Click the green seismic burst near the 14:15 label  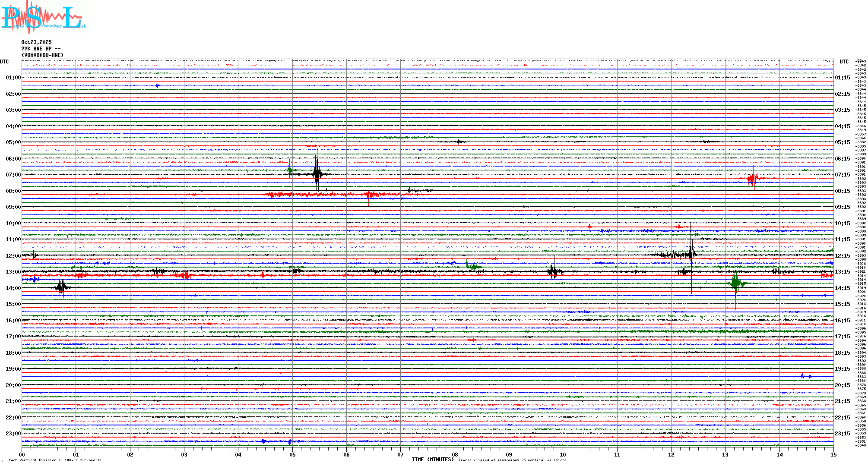[735, 283]
